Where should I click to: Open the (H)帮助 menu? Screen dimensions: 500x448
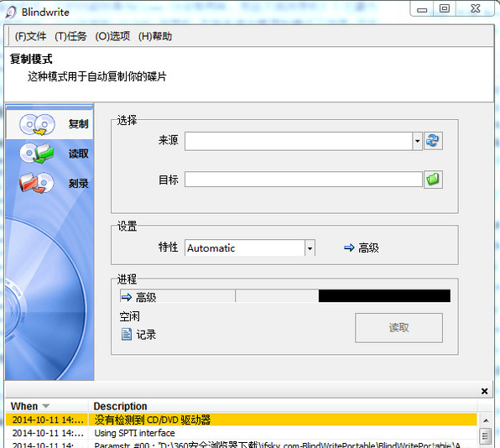click(155, 36)
